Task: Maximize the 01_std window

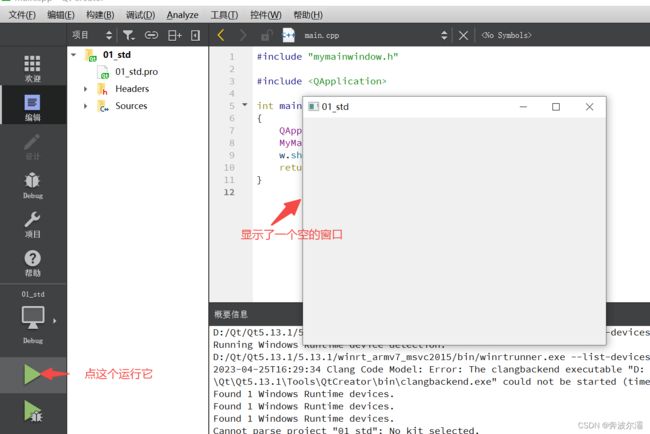Action: click(x=556, y=107)
